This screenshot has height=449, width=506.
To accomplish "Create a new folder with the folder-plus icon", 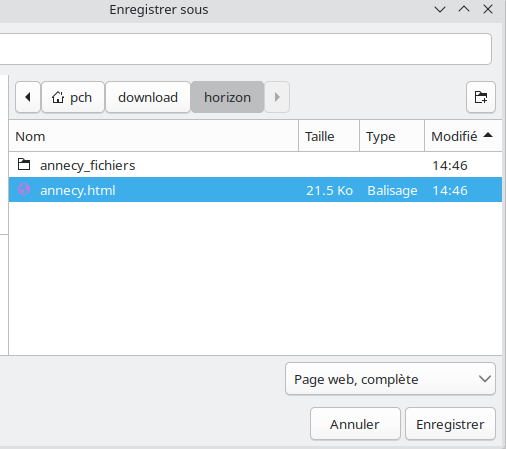I will click(x=481, y=97).
